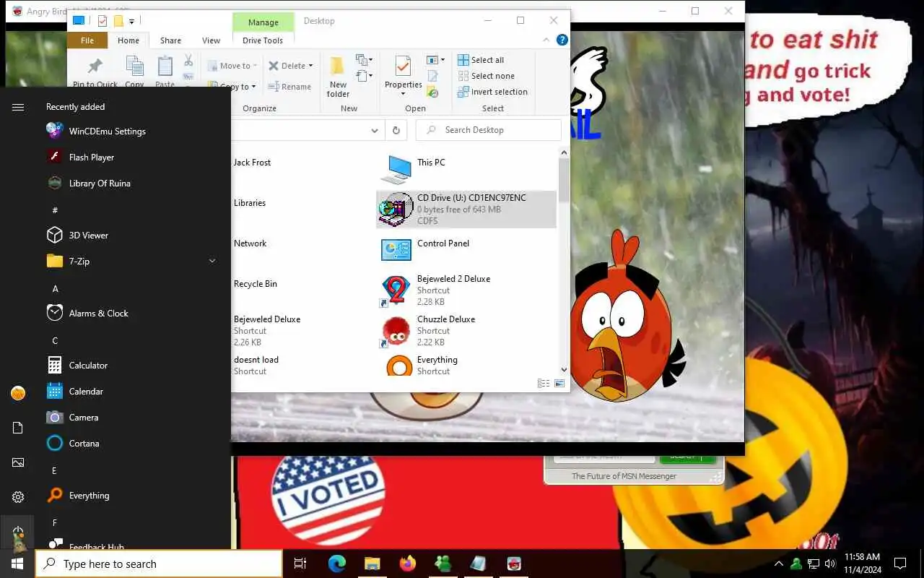924x578 pixels.
Task: Switch Explorer to details view
Action: [544, 384]
